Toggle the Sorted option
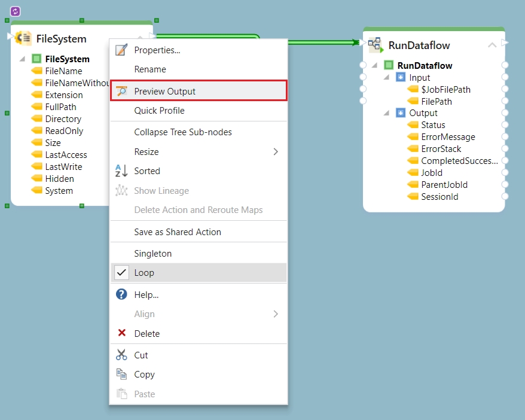The height and width of the screenshot is (420, 525). coord(147,171)
